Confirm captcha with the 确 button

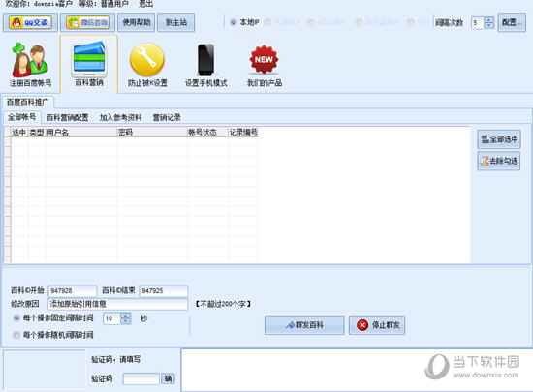[168, 378]
